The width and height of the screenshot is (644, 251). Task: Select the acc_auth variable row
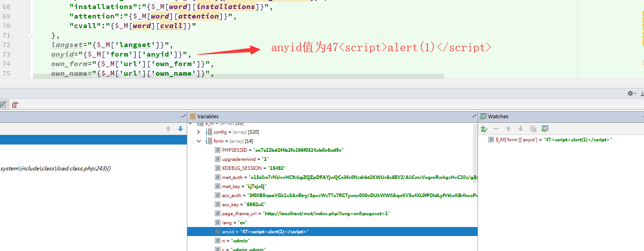coord(332,195)
